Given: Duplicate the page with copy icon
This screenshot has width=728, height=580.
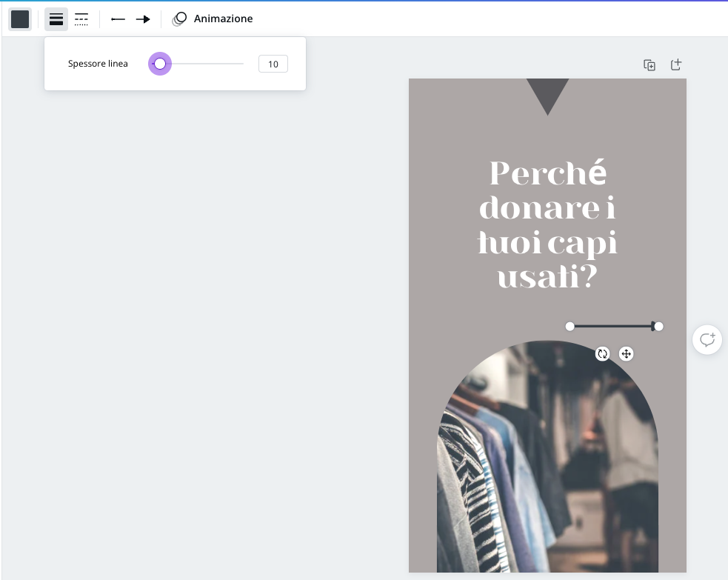Looking at the screenshot, I should (649, 65).
